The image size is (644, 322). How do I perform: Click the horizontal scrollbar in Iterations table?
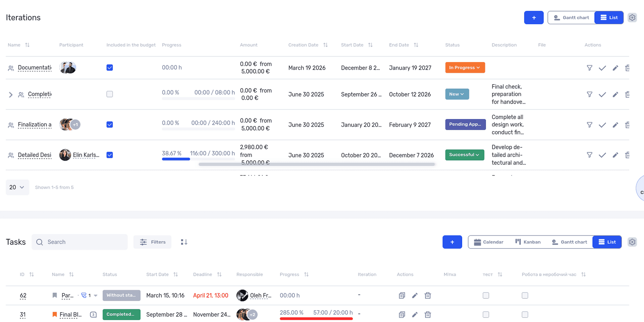point(317,164)
